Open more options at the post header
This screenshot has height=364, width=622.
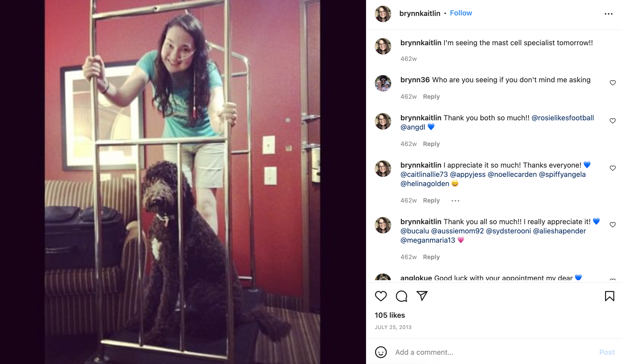click(x=608, y=14)
